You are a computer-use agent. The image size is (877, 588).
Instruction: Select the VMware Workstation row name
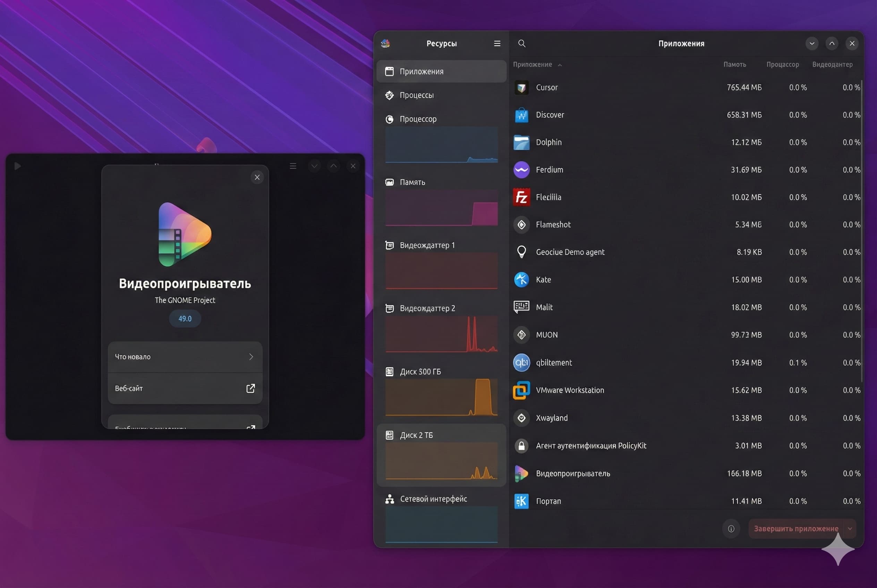[x=570, y=390]
